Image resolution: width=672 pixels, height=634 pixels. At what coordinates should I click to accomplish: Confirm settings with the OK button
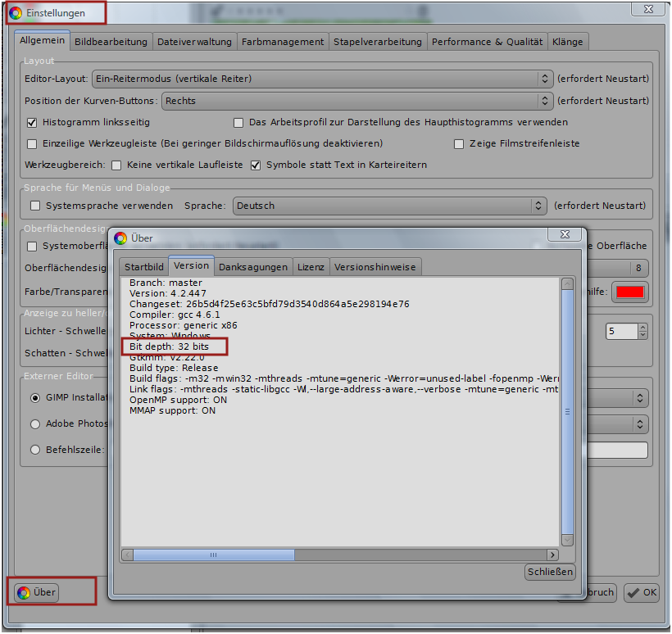point(642,592)
